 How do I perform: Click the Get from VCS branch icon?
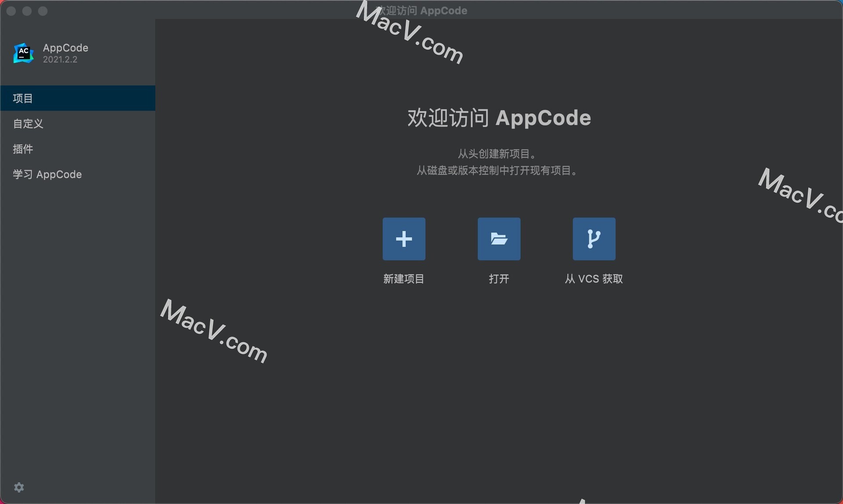(x=594, y=239)
